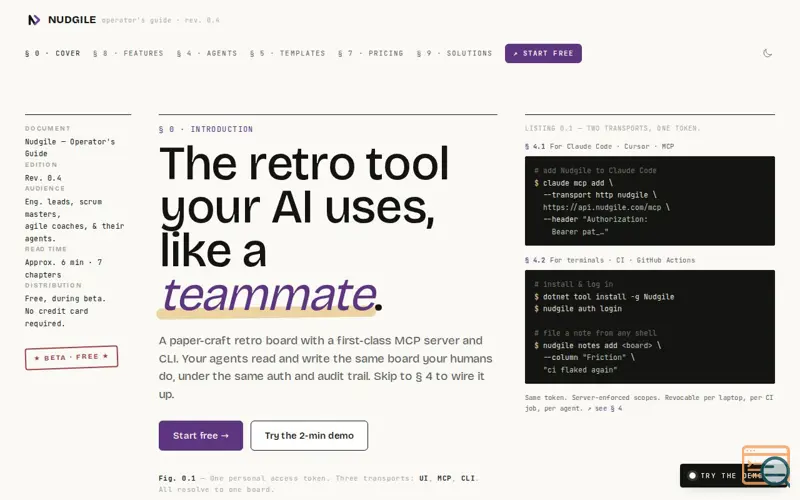This screenshot has height=500, width=800.
Task: Click the 'nudgile notes add <board>' line
Action: (x=597, y=345)
